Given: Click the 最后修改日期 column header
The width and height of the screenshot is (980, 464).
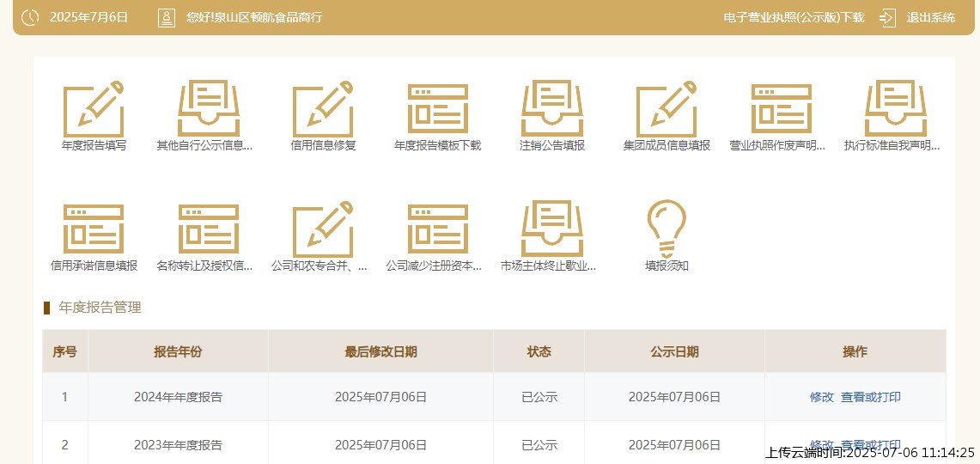Looking at the screenshot, I should [380, 351].
